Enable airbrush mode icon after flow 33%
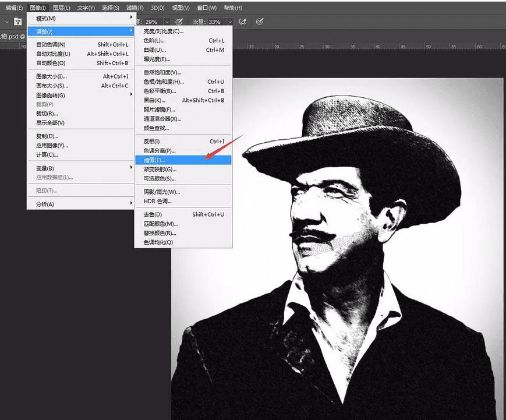The width and height of the screenshot is (506, 420). point(242,22)
